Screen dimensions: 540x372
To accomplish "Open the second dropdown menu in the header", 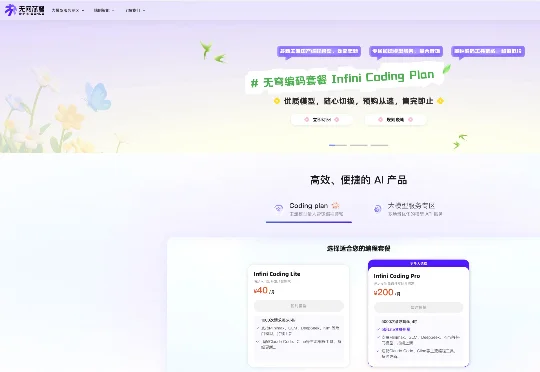I will tap(104, 10).
